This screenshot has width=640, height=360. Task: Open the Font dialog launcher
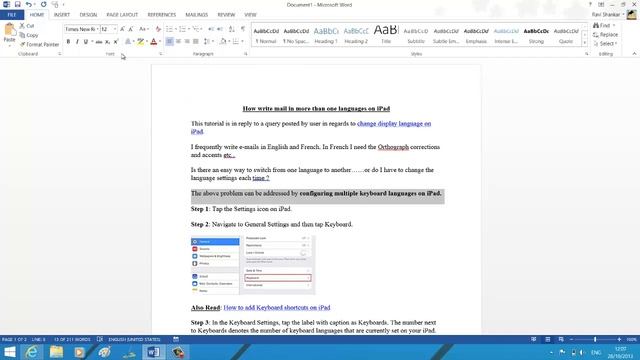tap(160, 54)
